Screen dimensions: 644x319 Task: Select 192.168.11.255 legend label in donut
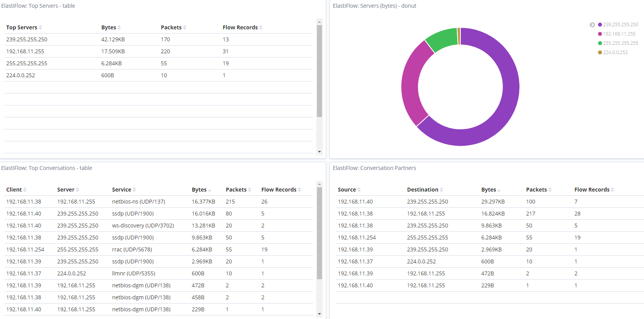(x=619, y=34)
